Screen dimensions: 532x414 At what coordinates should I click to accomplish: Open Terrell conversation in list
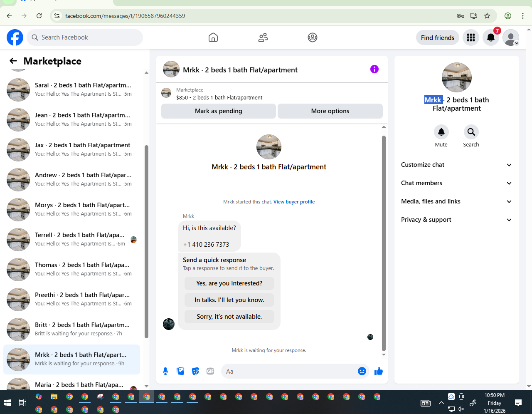[x=71, y=239]
